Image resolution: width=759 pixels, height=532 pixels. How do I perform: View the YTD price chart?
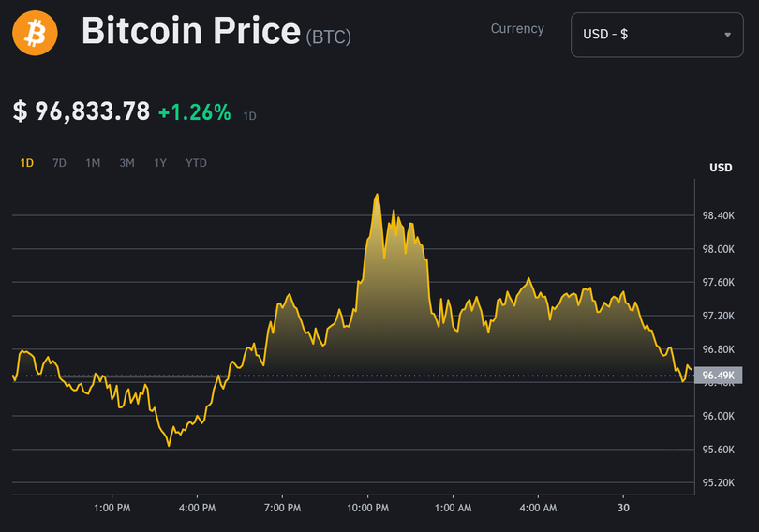tap(196, 163)
